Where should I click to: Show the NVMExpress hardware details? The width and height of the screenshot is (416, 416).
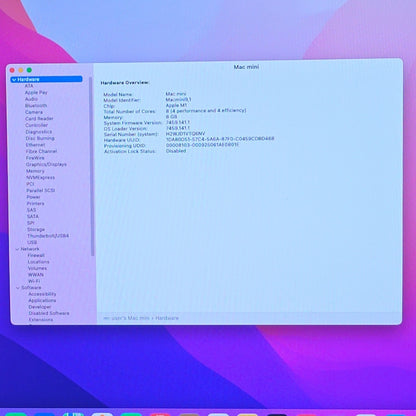[40, 177]
